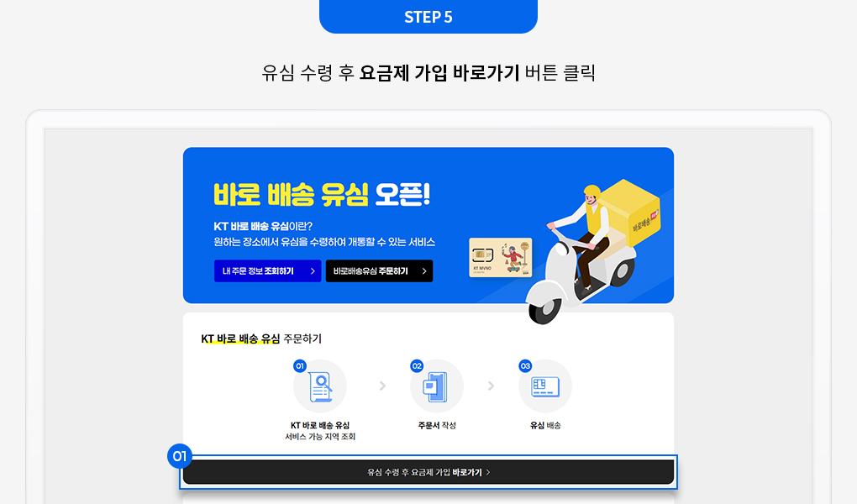The image size is (857, 504).
Task: Open 내 주문 정보 조회하기 button
Action: click(267, 271)
